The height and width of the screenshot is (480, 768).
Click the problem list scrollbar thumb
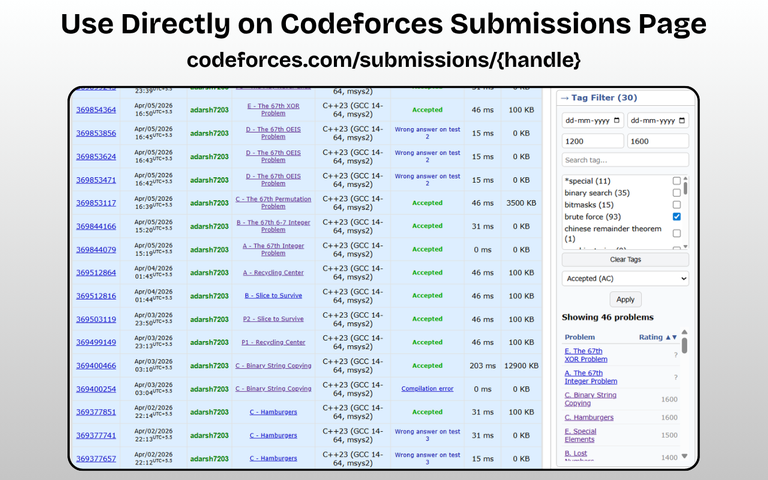tap(685, 346)
